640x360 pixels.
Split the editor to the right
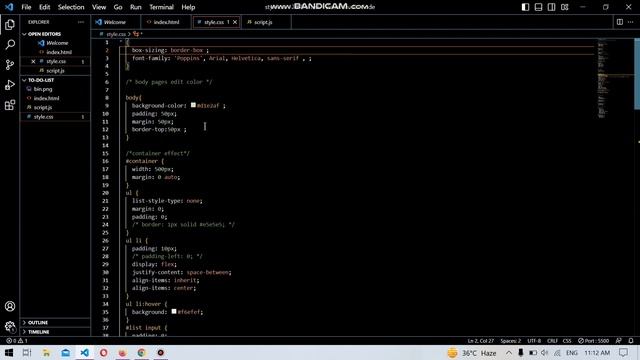coord(620,22)
